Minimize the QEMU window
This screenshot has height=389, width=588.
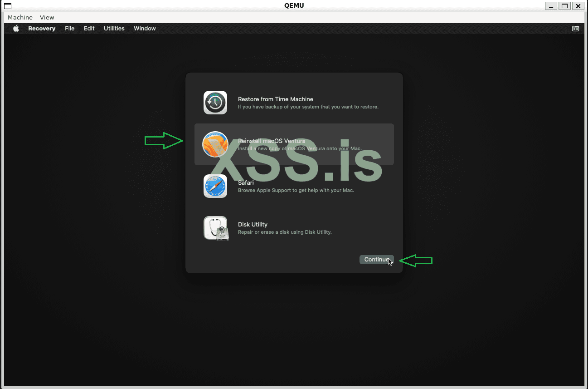coord(551,6)
